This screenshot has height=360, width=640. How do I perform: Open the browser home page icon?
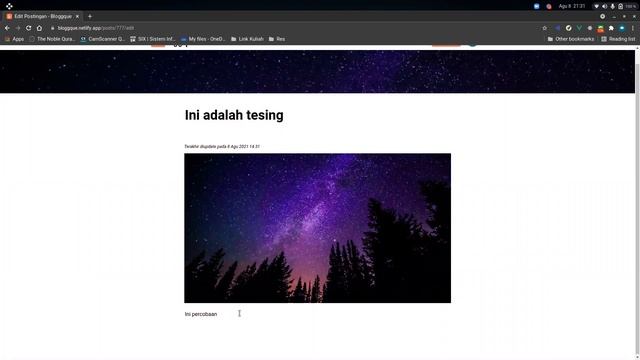[x=39, y=28]
